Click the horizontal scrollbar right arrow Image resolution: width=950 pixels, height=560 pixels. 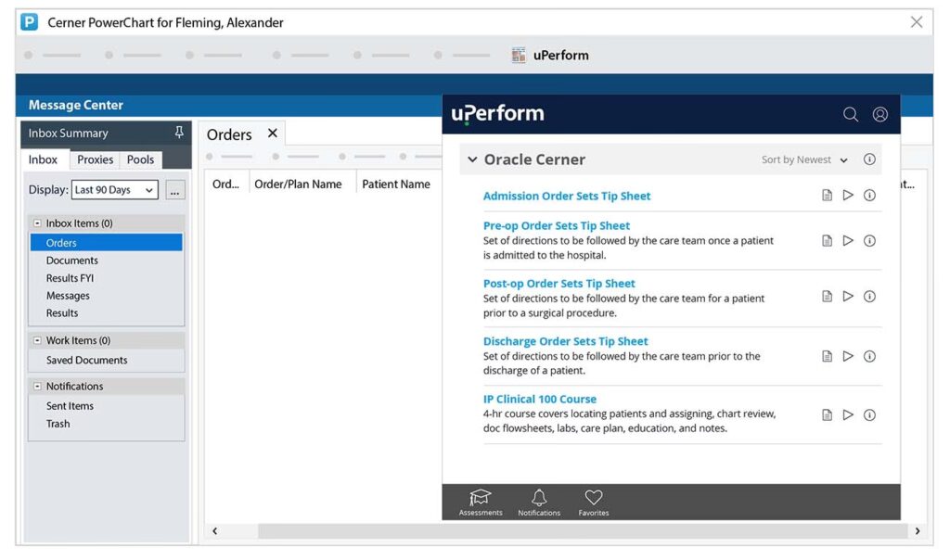[x=917, y=531]
